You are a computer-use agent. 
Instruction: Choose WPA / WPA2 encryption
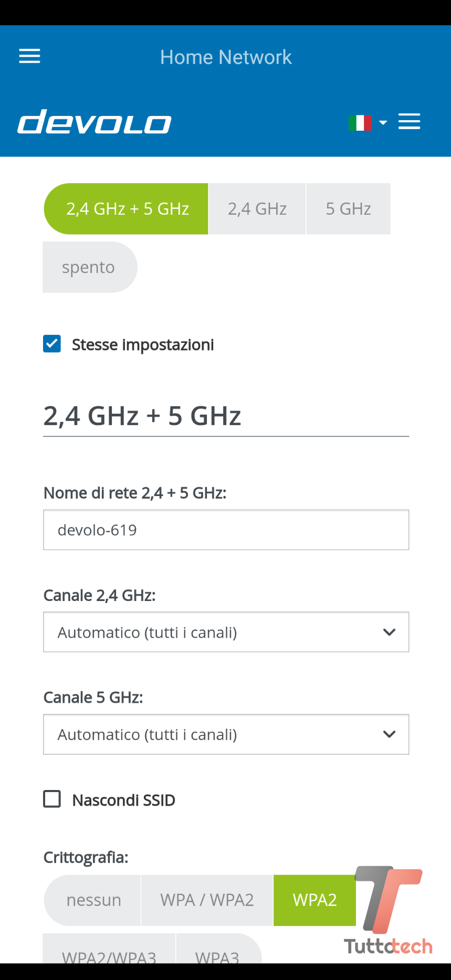[x=207, y=900]
